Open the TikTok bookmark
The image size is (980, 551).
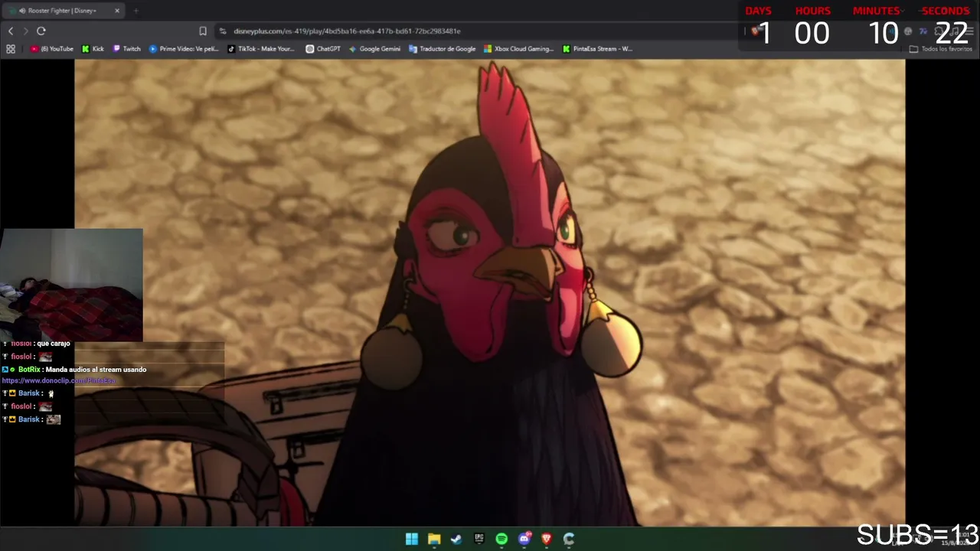[x=261, y=49]
